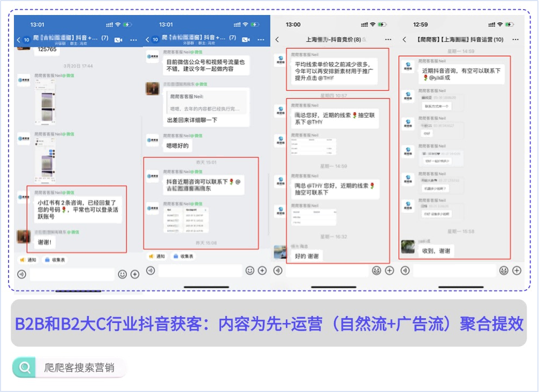Open more options in 抖音竞价(8) chat
This screenshot has height=392, width=539.
[x=388, y=40]
